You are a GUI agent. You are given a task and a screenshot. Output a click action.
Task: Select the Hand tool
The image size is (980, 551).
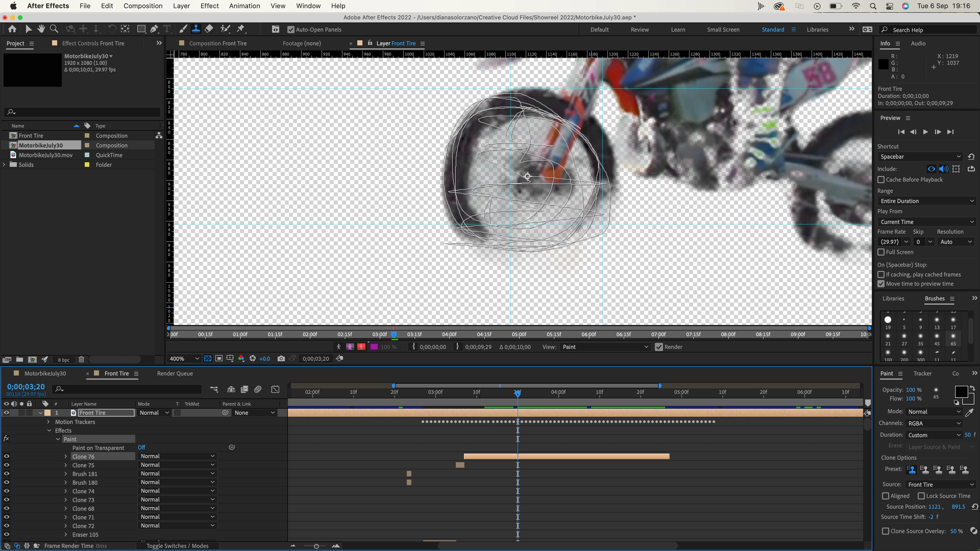point(41,29)
